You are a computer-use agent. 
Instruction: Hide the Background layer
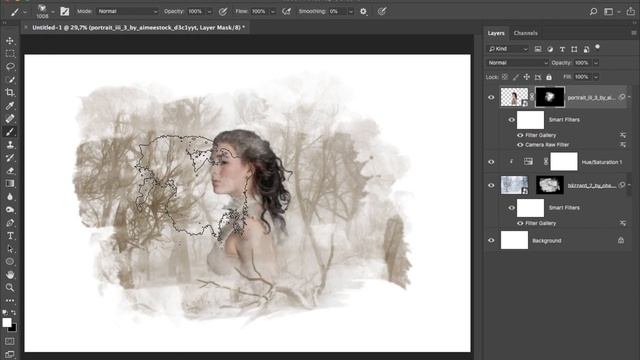491,240
